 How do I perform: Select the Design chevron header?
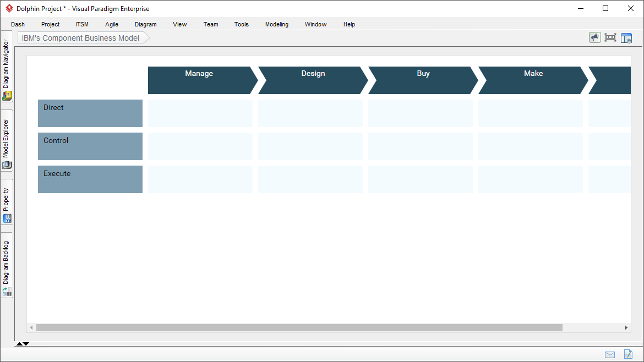coord(313,80)
